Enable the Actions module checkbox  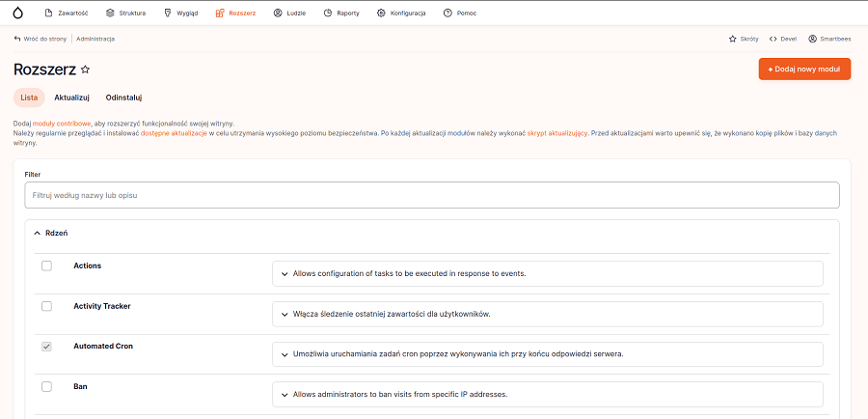coord(46,265)
